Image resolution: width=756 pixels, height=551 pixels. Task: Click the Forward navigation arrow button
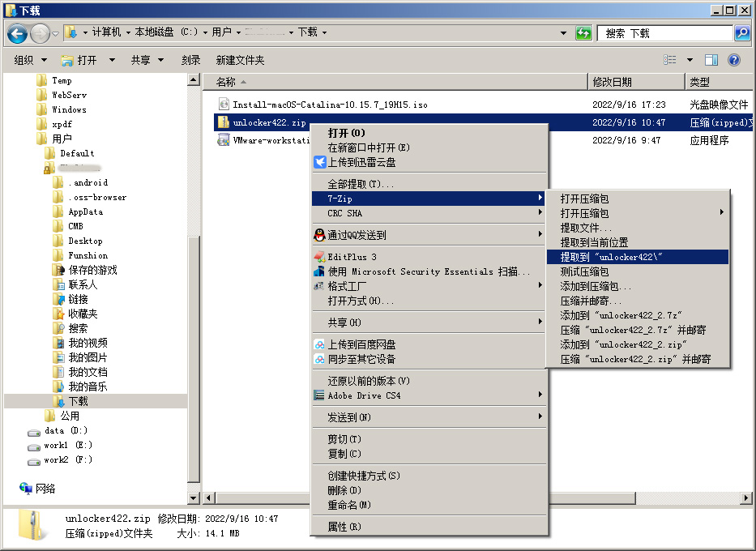coord(40,33)
